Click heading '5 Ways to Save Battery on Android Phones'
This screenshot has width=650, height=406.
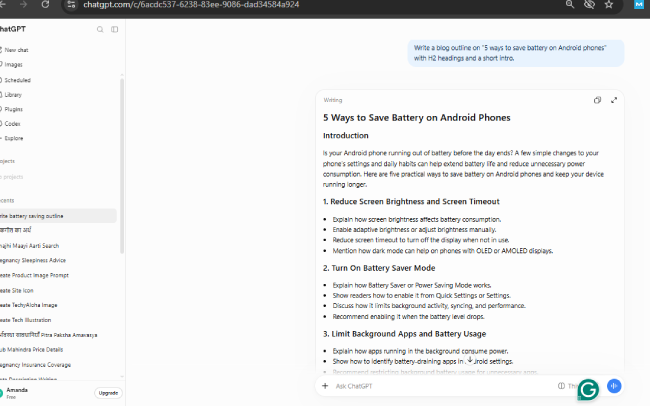tap(417, 118)
